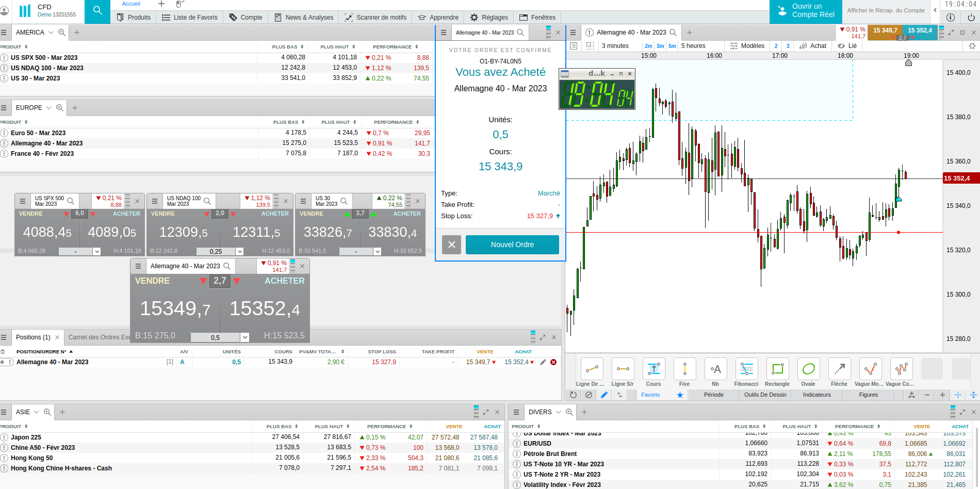The width and height of the screenshot is (980, 489).
Task: Click the red stop loss line marker
Action: (899, 233)
